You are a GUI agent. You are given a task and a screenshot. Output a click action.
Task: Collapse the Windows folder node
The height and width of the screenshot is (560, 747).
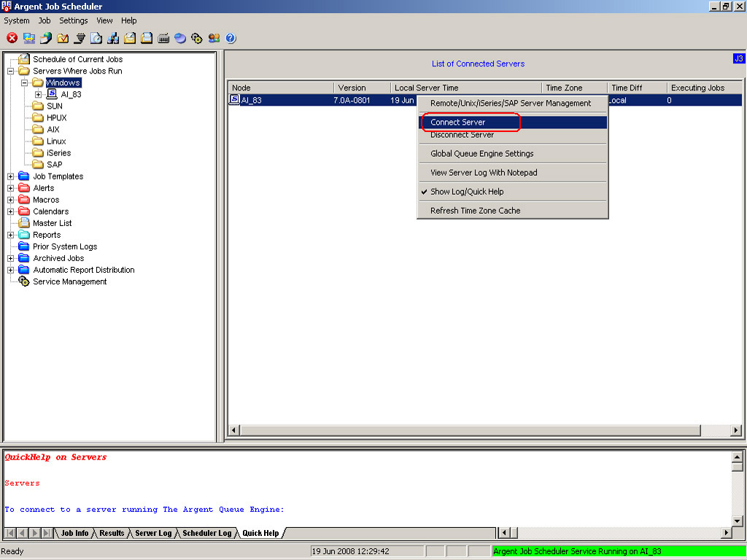click(24, 82)
